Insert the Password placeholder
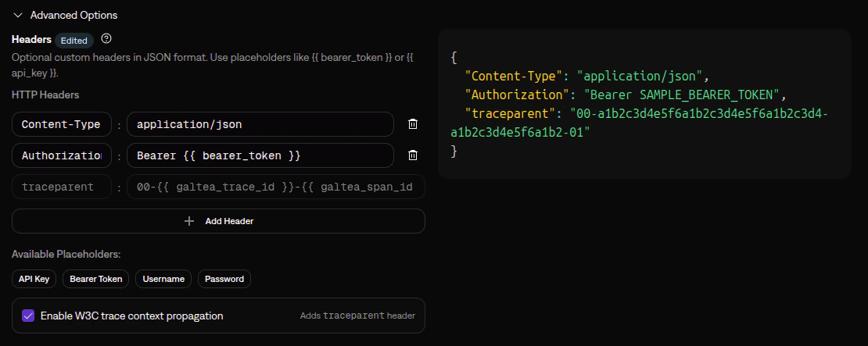Image resolution: width=868 pixels, height=346 pixels. 224,279
